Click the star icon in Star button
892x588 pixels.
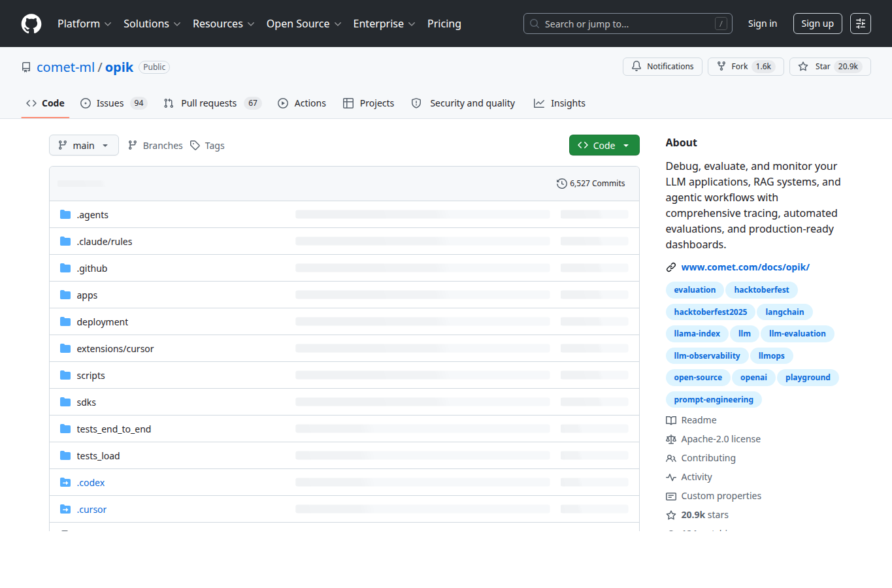tap(803, 67)
